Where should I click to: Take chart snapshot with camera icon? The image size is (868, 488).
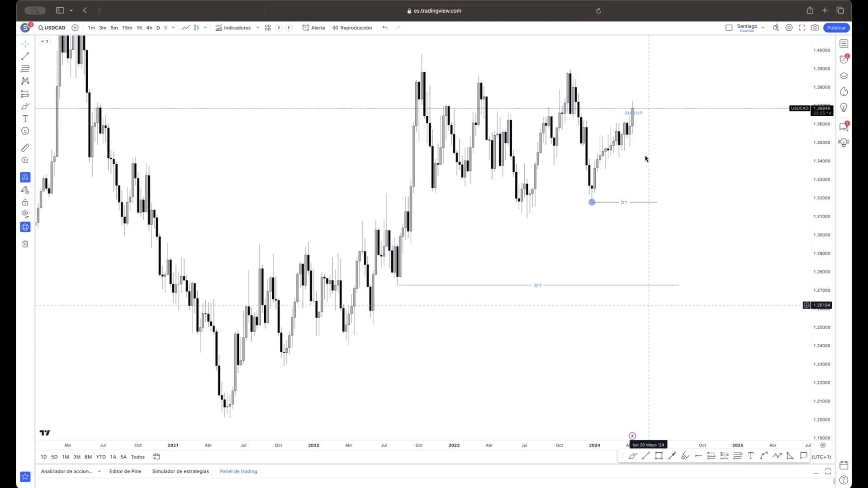click(x=815, y=28)
